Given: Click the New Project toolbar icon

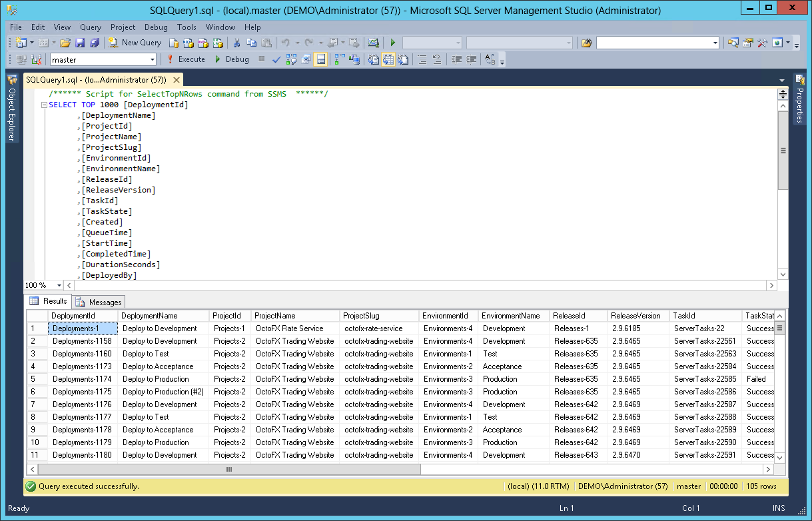Looking at the screenshot, I should (21, 43).
